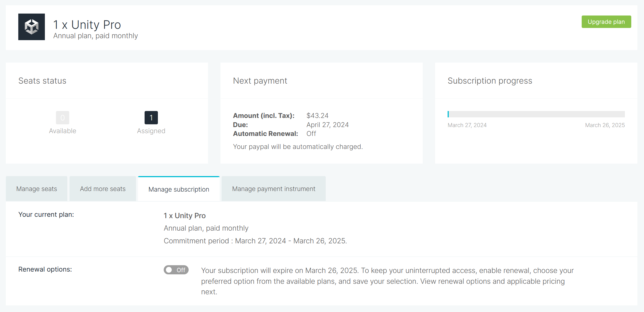644x312 pixels.
Task: Click 'Your paypal will be automatically charged' text
Action: [x=298, y=147]
